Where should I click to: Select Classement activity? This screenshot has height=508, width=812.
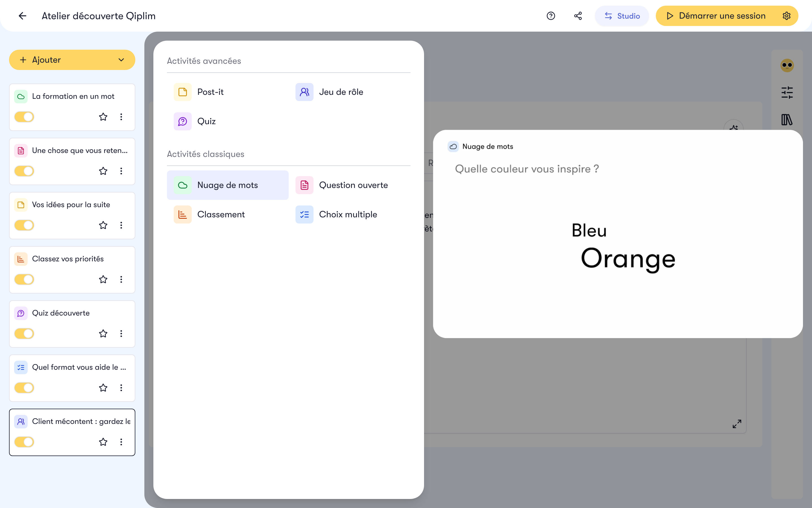[x=228, y=214]
